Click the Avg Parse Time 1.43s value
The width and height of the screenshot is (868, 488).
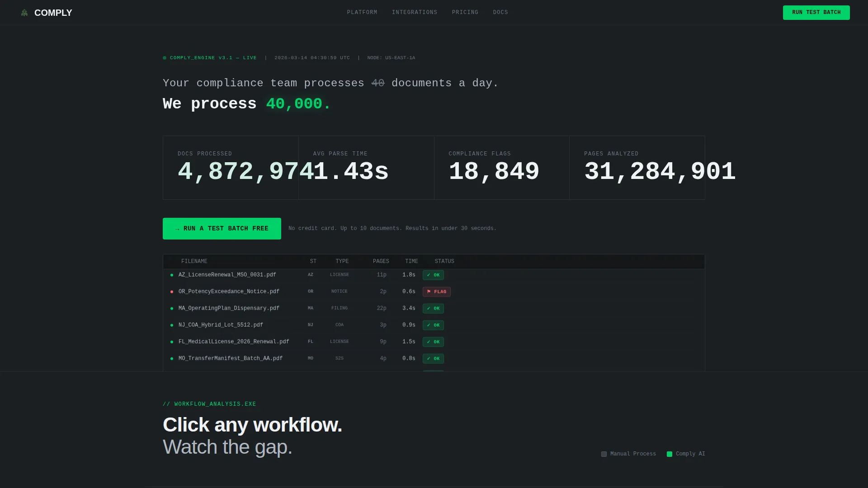pyautogui.click(x=351, y=172)
